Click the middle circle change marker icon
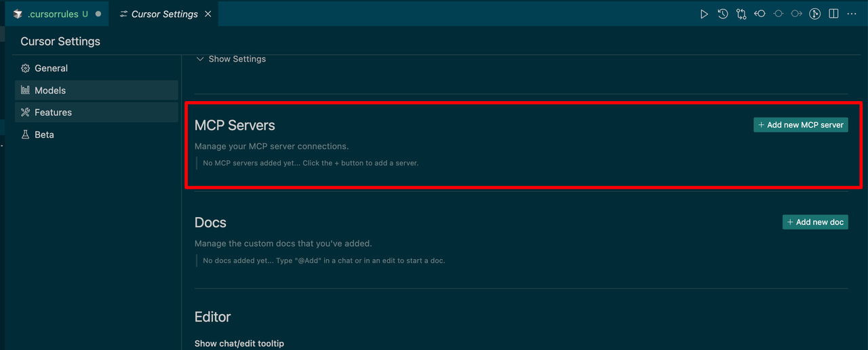Viewport: 868px width, 350px height. pos(778,14)
